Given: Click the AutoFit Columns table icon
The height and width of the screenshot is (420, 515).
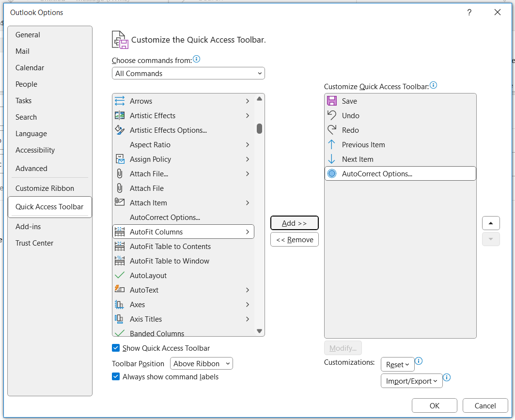Looking at the screenshot, I should coord(120,232).
